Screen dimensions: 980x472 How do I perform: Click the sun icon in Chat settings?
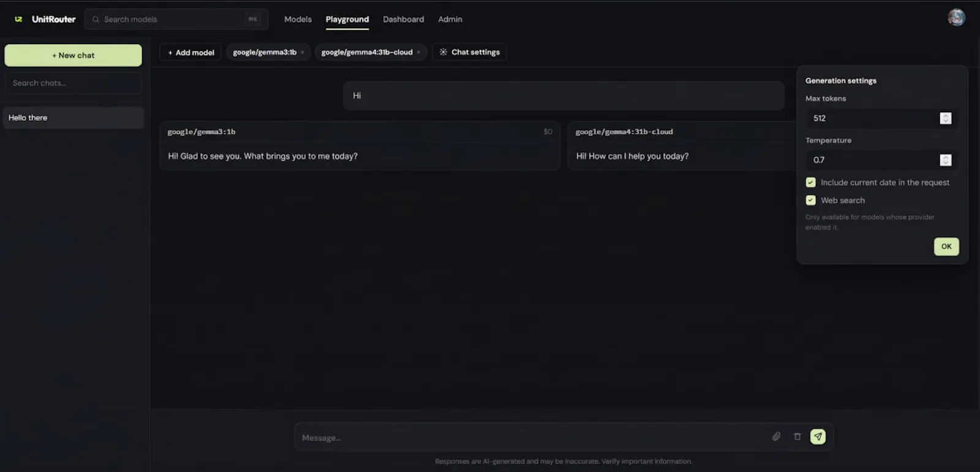point(443,52)
